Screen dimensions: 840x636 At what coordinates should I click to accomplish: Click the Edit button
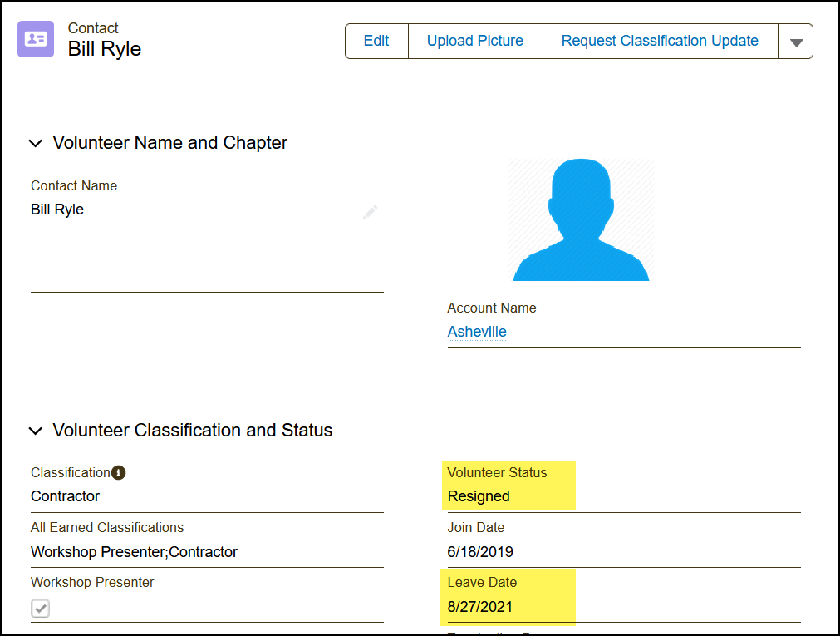pos(376,41)
